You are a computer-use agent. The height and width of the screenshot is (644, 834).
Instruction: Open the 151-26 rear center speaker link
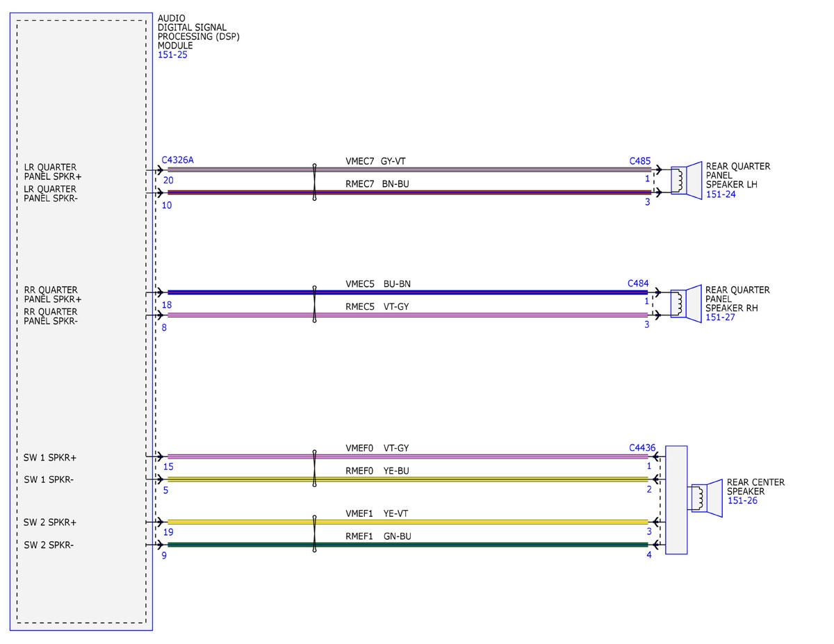pyautogui.click(x=742, y=500)
